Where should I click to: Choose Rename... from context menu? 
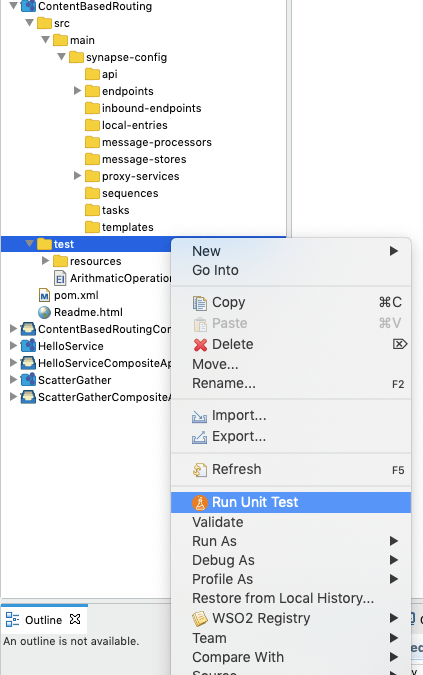[291, 384]
